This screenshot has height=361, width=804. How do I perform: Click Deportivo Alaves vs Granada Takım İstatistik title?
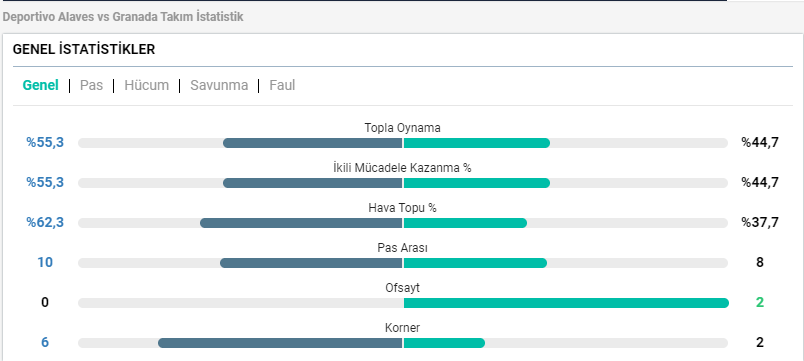click(123, 17)
